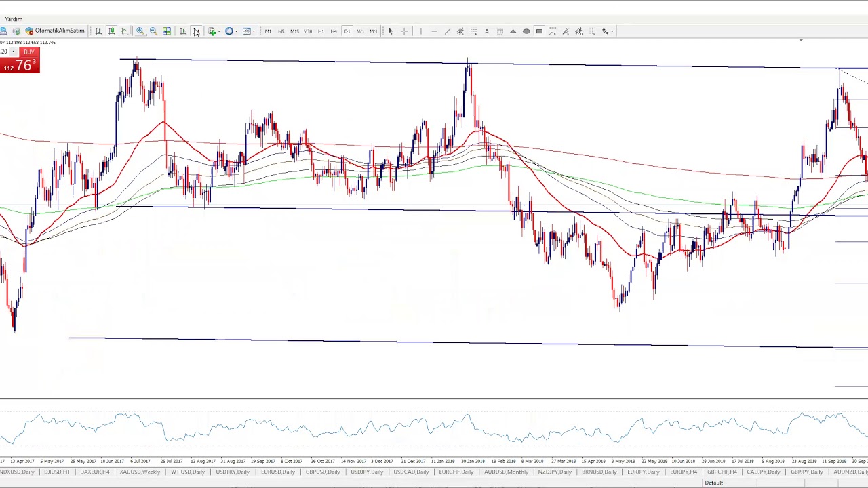Open the XAUUSD,Weekly chart tab
The image size is (868, 488).
pyautogui.click(x=140, y=472)
